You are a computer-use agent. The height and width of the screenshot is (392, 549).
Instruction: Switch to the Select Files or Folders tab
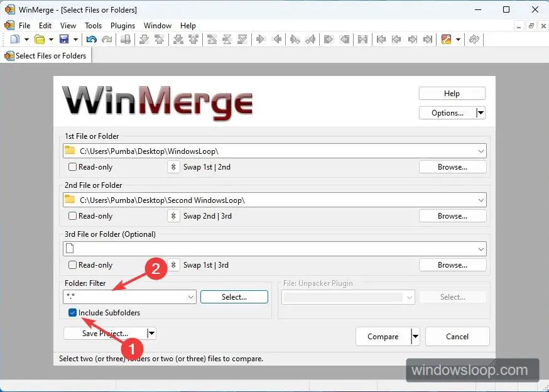point(46,56)
